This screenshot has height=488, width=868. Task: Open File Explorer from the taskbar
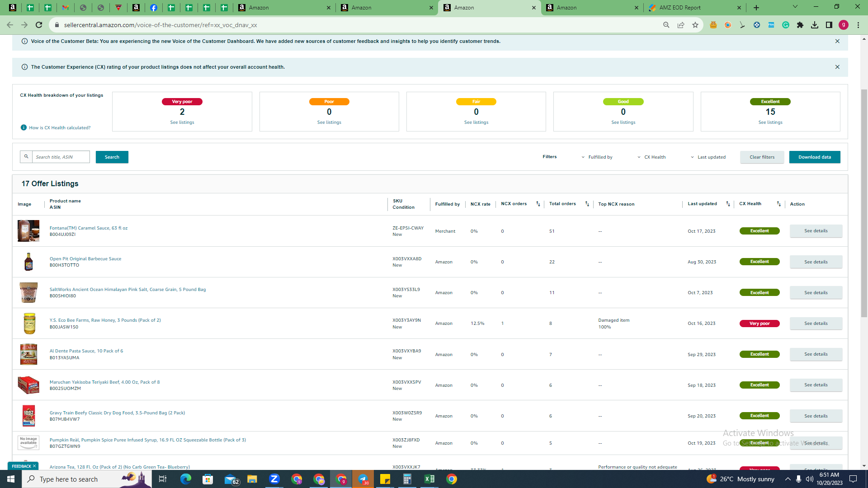coord(252,479)
